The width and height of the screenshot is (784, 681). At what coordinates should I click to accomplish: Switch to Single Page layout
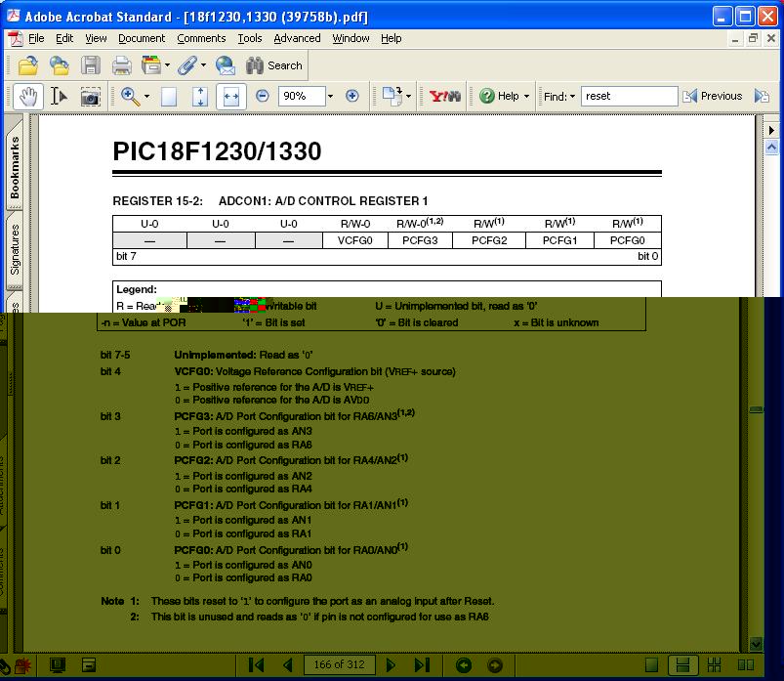pos(651,665)
